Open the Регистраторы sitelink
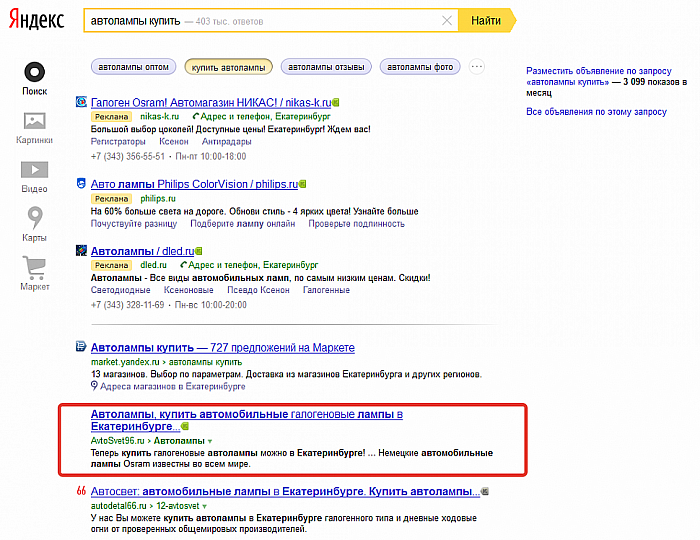 [118, 141]
